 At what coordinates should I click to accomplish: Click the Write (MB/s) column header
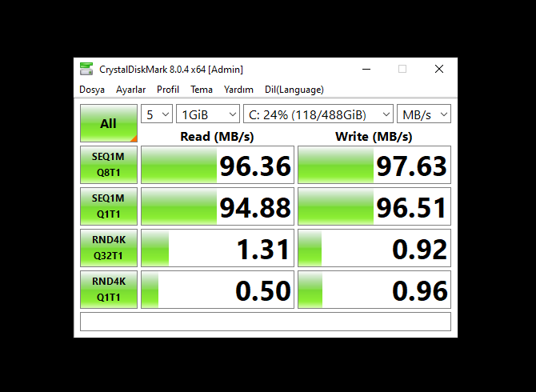[374, 137]
